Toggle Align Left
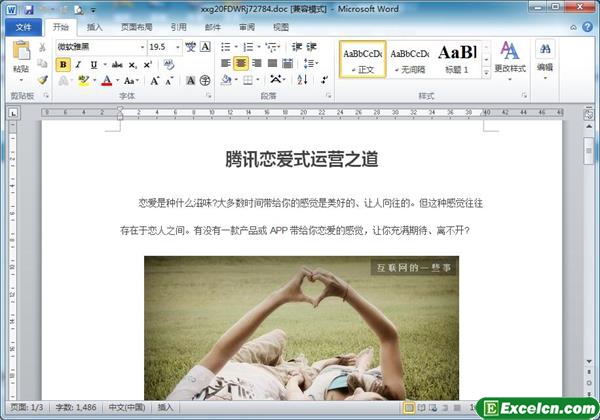600x420 pixels. 226,63
